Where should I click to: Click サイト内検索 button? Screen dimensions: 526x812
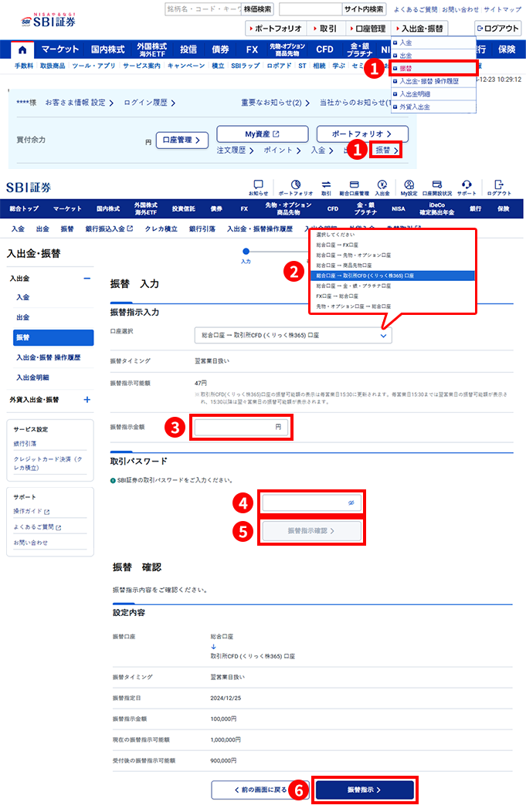(x=364, y=9)
